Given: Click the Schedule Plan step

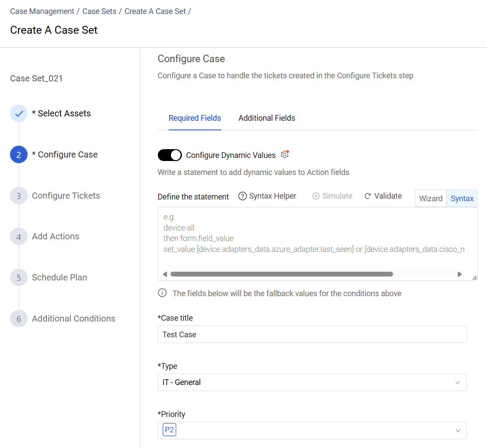Looking at the screenshot, I should coord(59,277).
